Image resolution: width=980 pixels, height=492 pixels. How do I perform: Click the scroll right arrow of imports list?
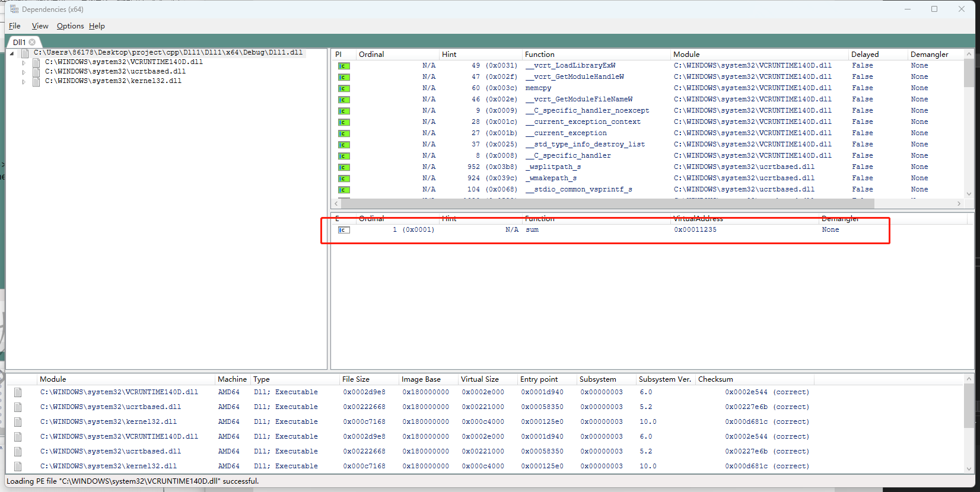[959, 203]
